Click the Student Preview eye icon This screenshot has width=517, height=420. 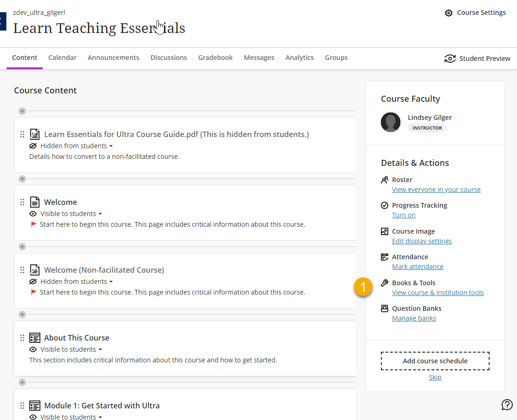tap(450, 59)
